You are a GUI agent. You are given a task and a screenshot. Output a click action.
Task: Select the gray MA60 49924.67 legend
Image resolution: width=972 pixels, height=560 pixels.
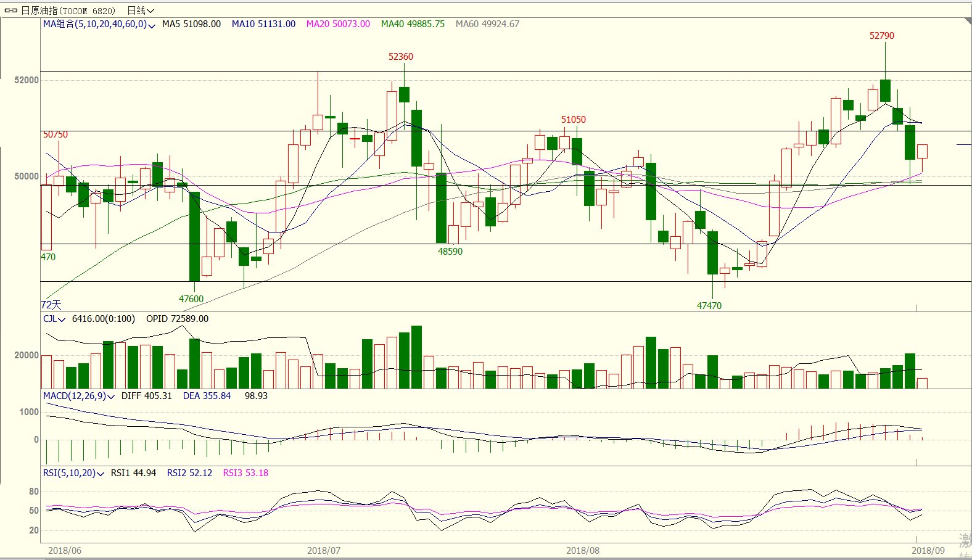pos(487,24)
